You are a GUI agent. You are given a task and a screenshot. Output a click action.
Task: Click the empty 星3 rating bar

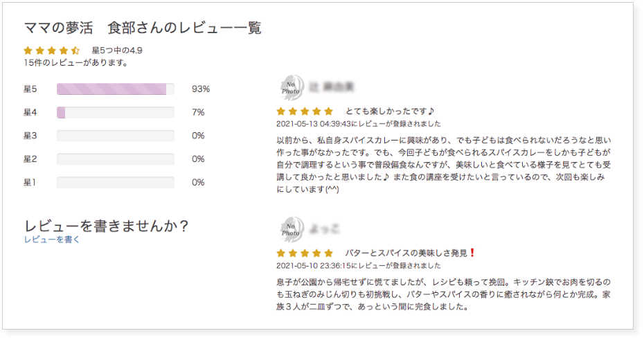click(x=116, y=136)
